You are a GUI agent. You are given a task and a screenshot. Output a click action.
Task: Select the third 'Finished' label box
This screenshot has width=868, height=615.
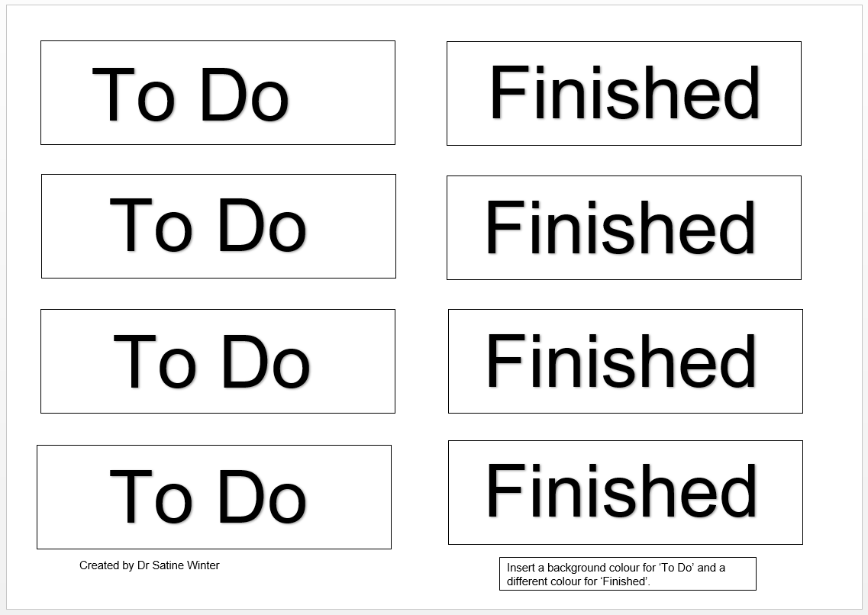(625, 361)
